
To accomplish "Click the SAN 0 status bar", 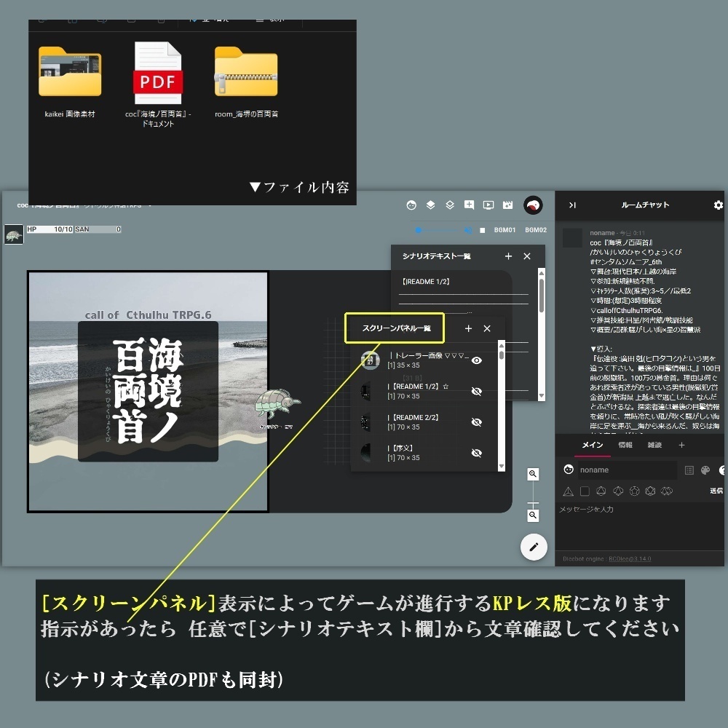I will [x=98, y=229].
